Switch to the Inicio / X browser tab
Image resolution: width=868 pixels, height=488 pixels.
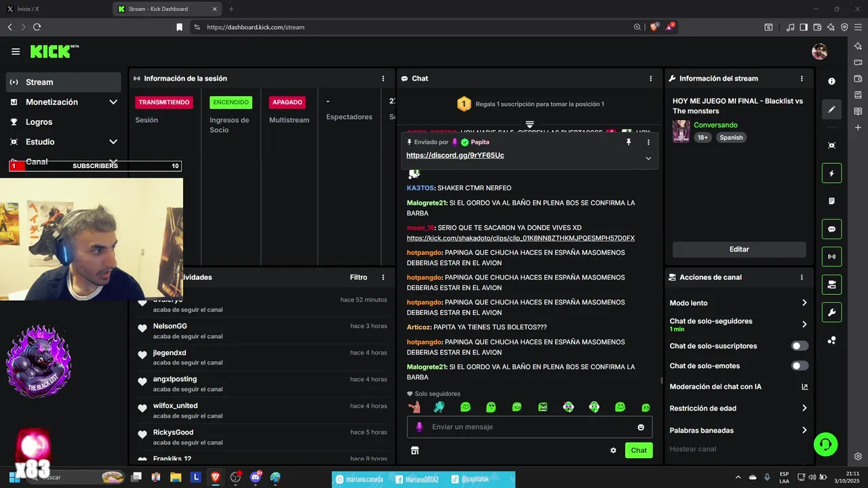click(x=54, y=9)
